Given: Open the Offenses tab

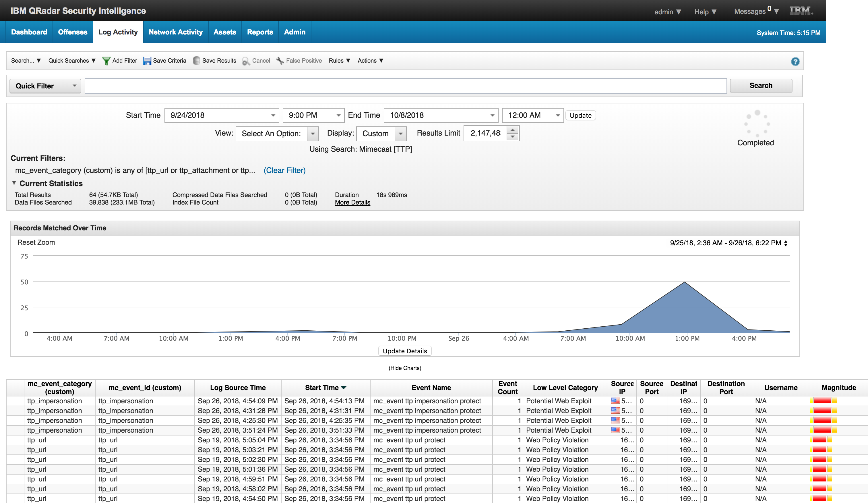Looking at the screenshot, I should pyautogui.click(x=72, y=32).
